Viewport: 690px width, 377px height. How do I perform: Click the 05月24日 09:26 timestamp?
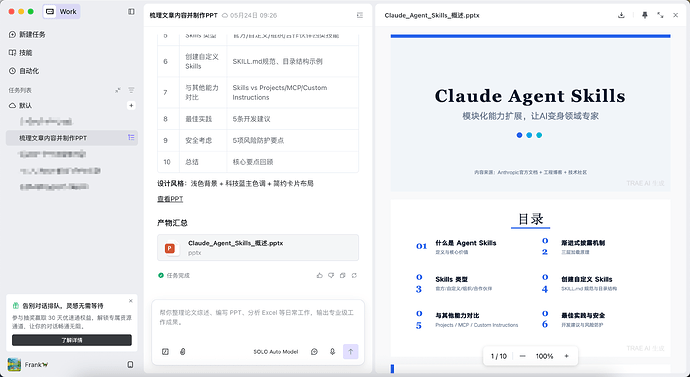[x=253, y=15]
